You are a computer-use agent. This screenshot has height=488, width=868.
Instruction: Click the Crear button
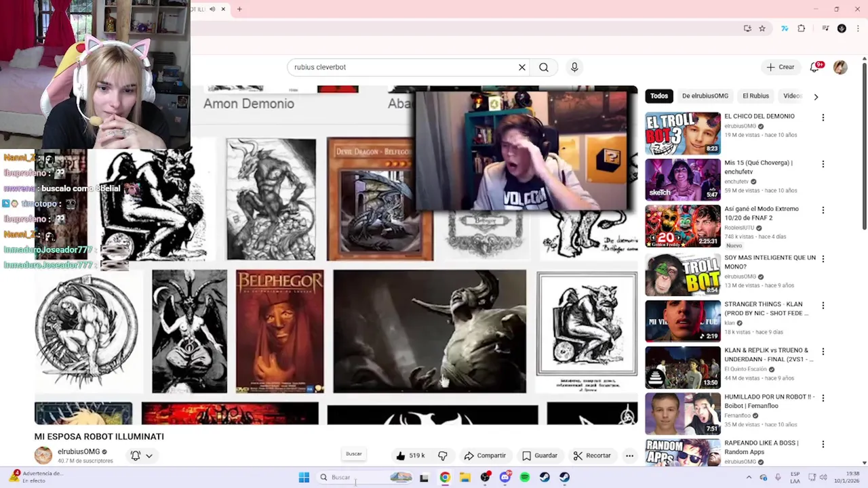pyautogui.click(x=780, y=67)
